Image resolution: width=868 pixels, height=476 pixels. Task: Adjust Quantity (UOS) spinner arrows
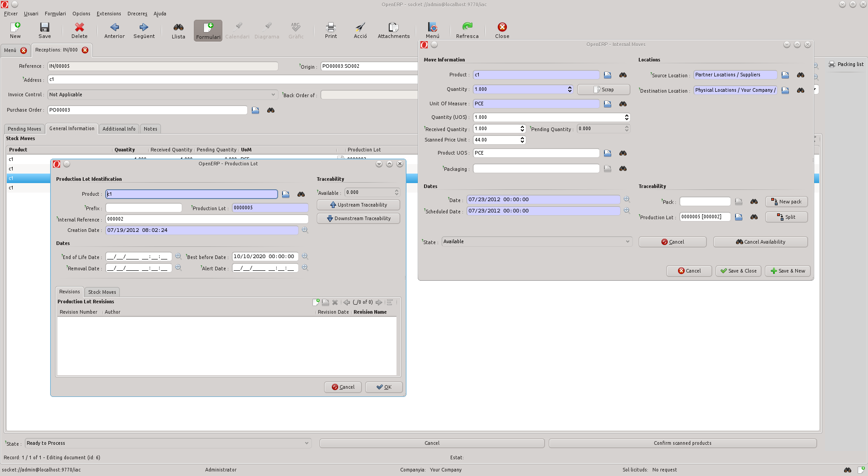(627, 118)
